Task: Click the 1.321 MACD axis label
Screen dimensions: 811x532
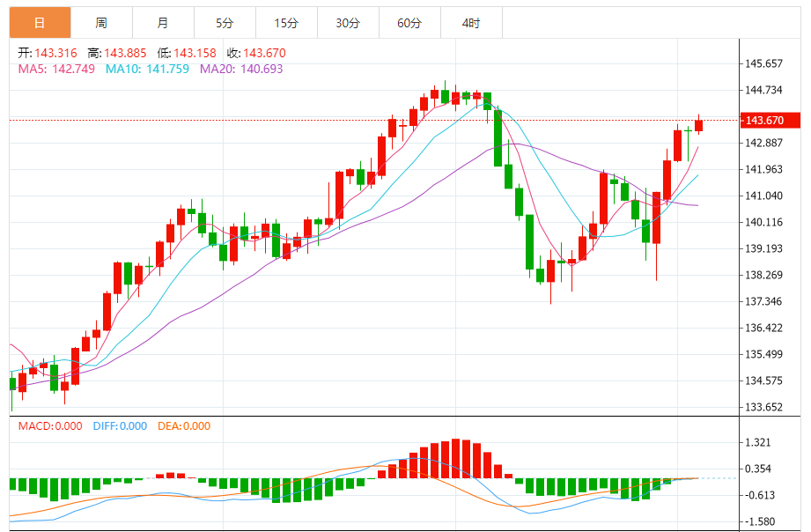Action: (758, 442)
